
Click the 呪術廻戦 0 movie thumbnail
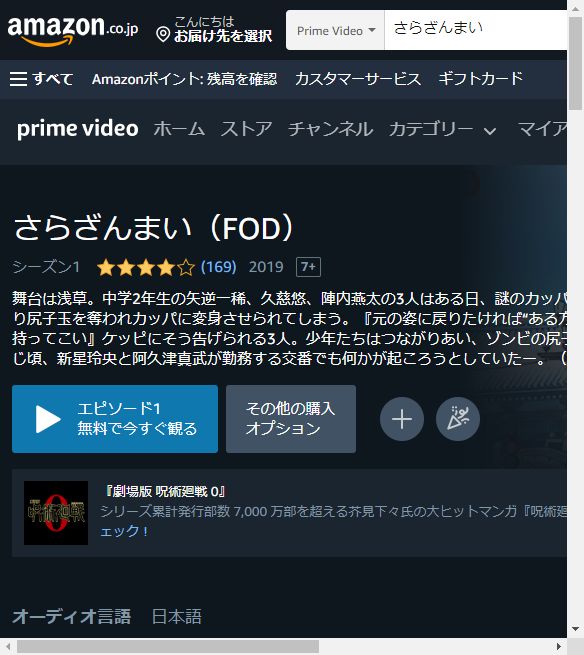tap(56, 513)
